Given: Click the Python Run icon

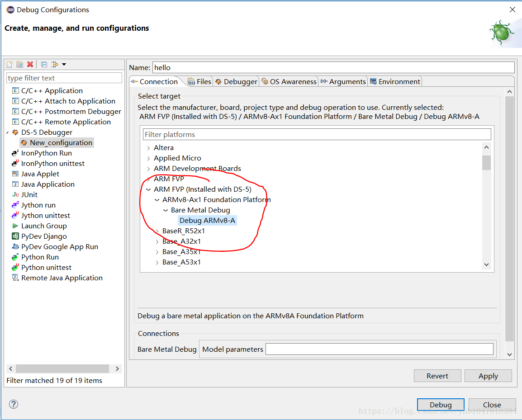Looking at the screenshot, I should 15,257.
